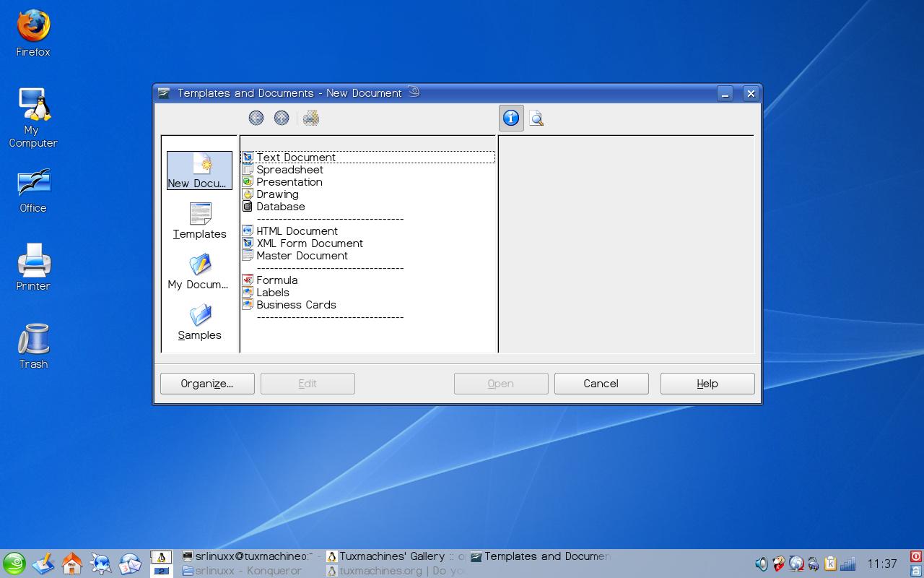The image size is (924, 578).
Task: Click the red logout power button
Action: [x=916, y=556]
